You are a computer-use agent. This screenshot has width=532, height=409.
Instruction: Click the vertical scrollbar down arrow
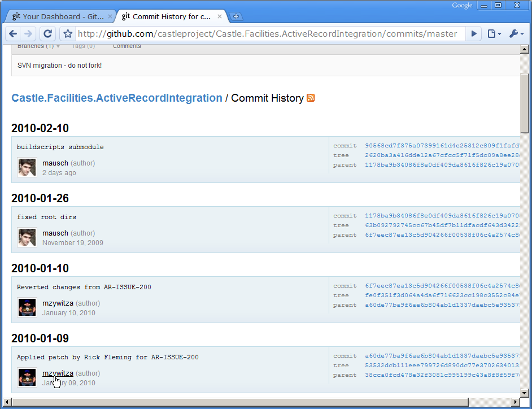pos(525,393)
